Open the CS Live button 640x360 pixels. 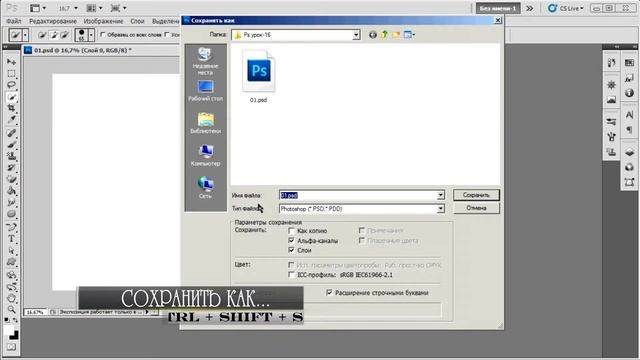566,8
